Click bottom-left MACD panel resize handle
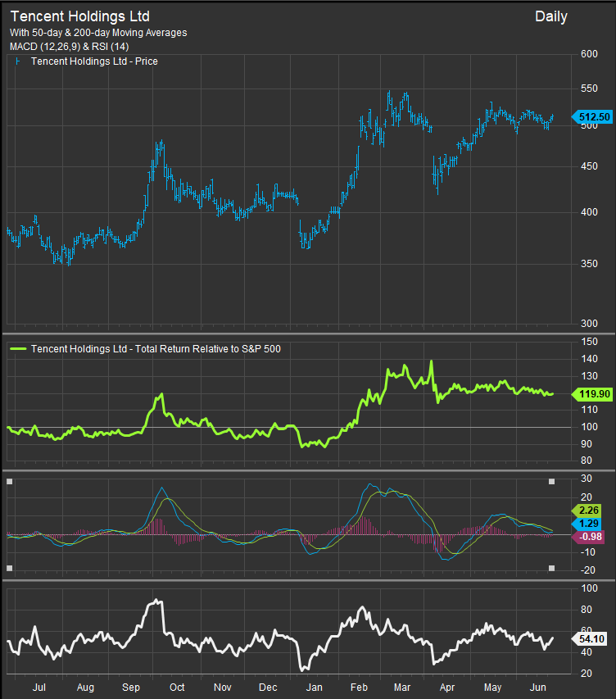 pos(10,568)
